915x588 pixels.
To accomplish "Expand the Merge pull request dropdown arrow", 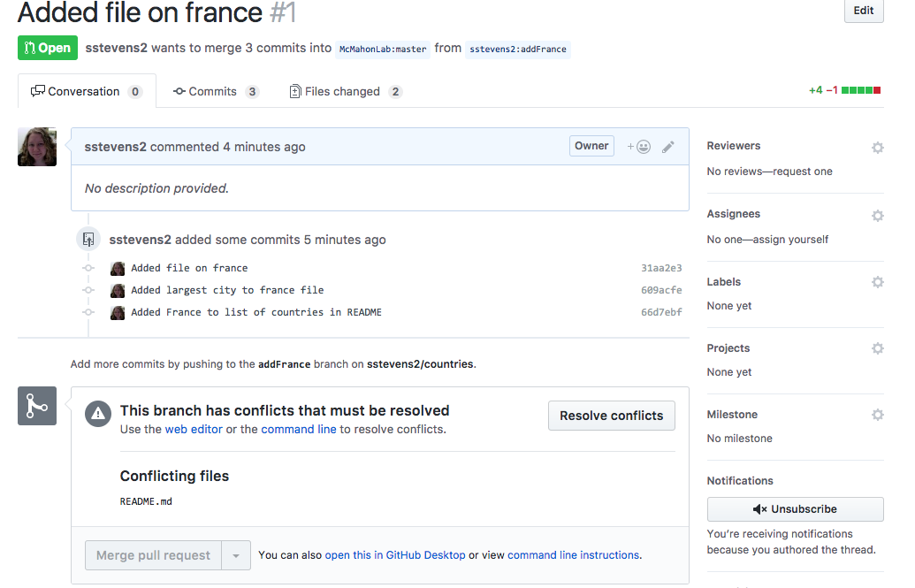I will (236, 555).
